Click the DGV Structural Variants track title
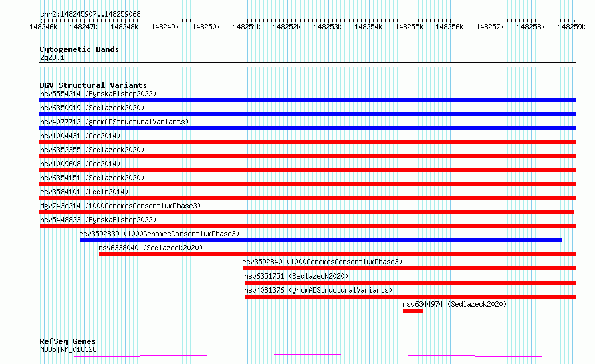The width and height of the screenshot is (595, 364). pos(94,85)
